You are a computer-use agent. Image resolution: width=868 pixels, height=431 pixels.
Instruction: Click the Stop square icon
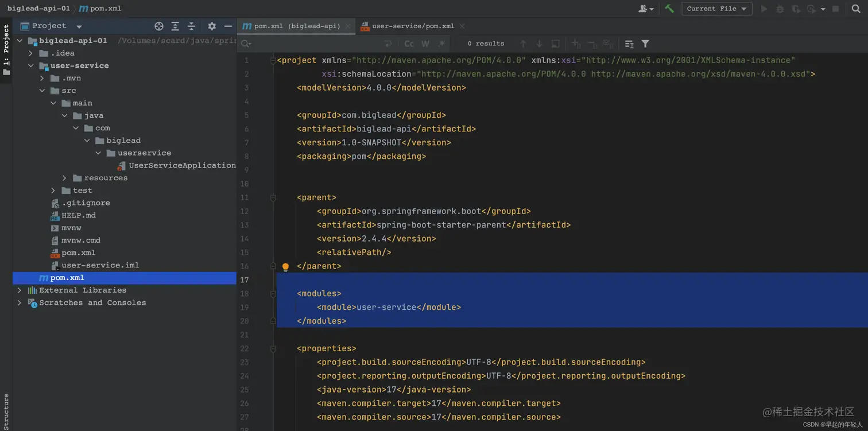coord(836,9)
